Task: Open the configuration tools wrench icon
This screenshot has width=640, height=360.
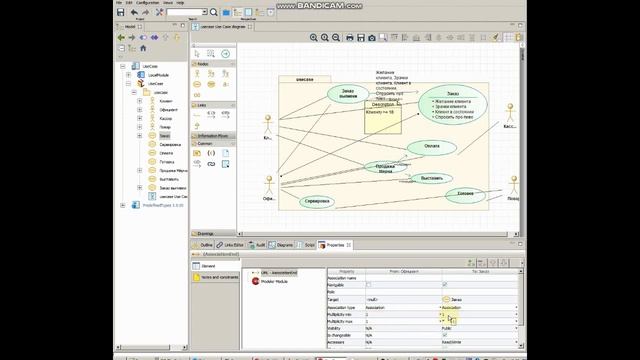Action: (160, 12)
